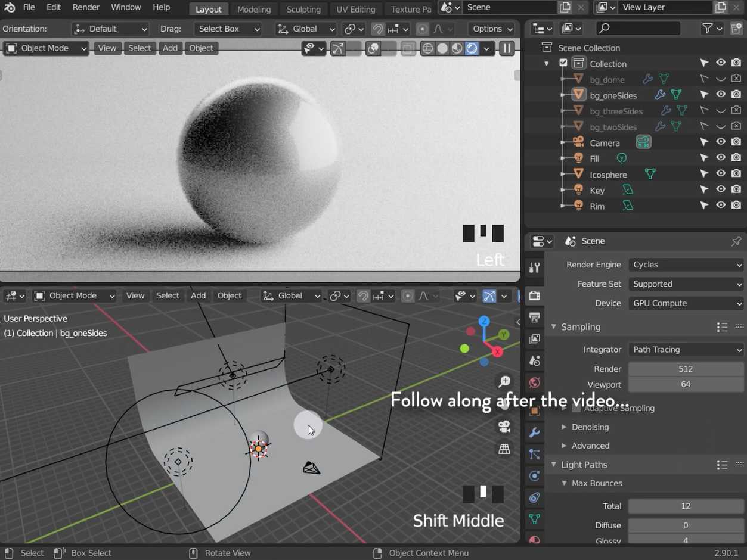Enable the Adaptive Sampling checkbox

(x=576, y=408)
